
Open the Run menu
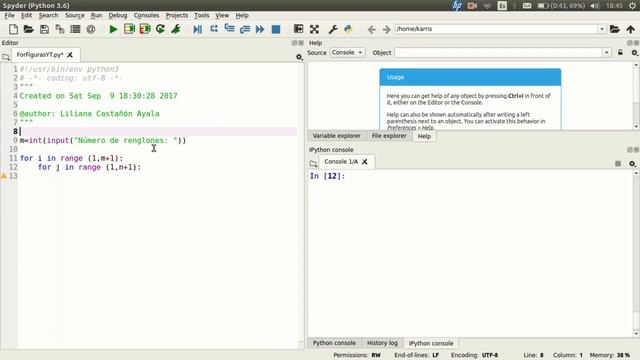96,15
